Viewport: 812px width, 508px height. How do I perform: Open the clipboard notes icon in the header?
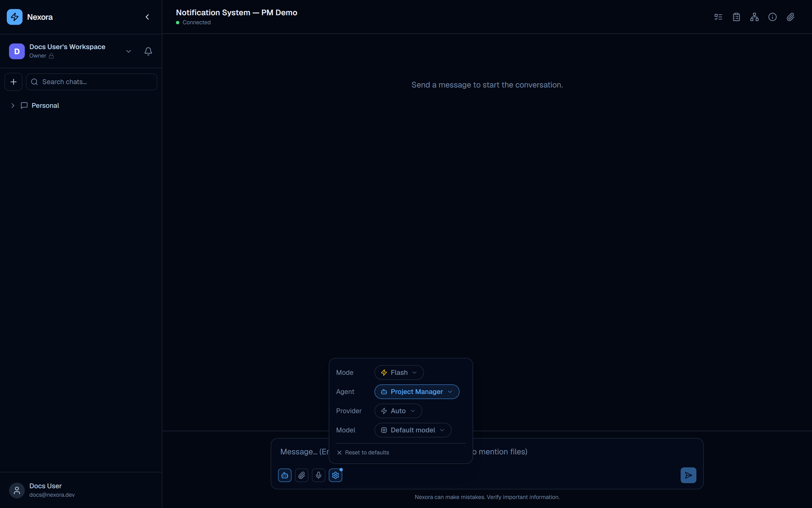[x=736, y=17]
